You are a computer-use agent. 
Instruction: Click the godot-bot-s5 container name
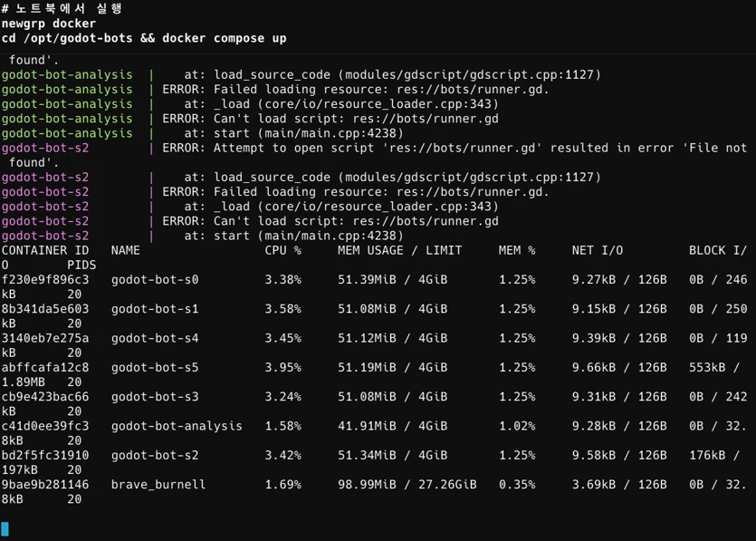(155, 367)
